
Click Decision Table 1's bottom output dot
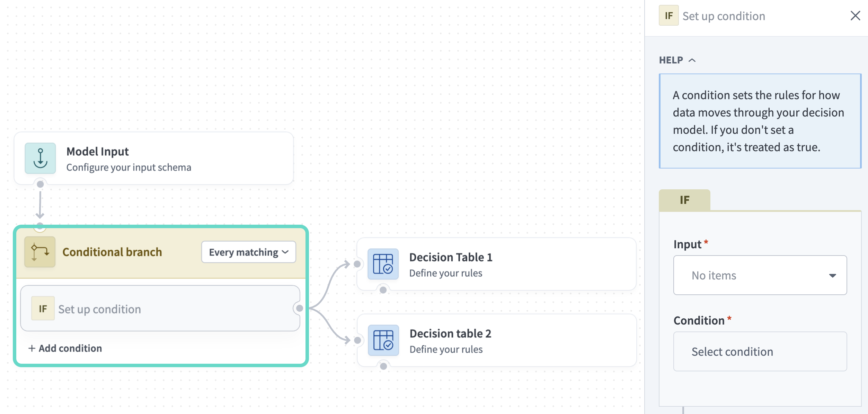[x=383, y=290]
